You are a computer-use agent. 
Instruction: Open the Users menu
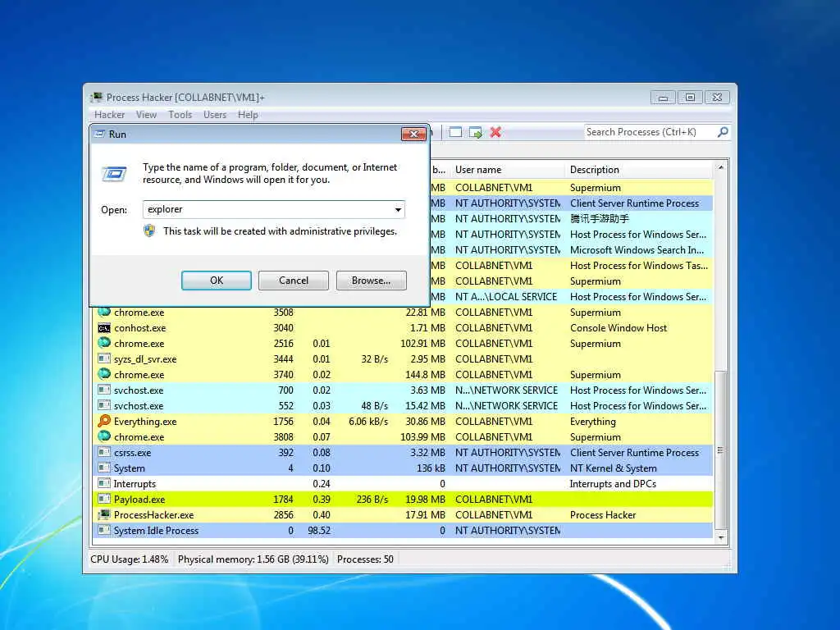coord(215,115)
